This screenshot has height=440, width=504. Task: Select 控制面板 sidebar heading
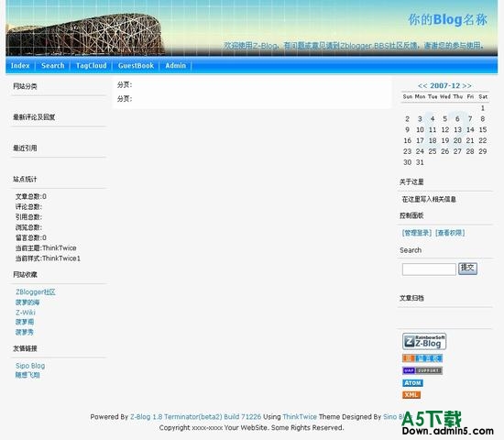(411, 215)
